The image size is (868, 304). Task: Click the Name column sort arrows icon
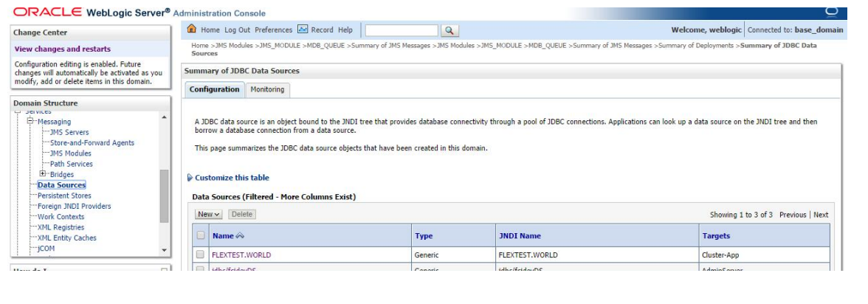(x=240, y=236)
